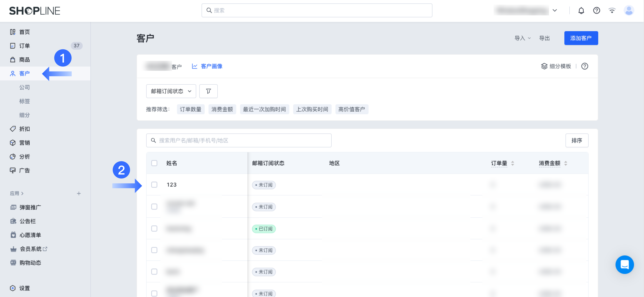Go to 细分 submenu item
This screenshot has height=297, width=644.
(25, 115)
